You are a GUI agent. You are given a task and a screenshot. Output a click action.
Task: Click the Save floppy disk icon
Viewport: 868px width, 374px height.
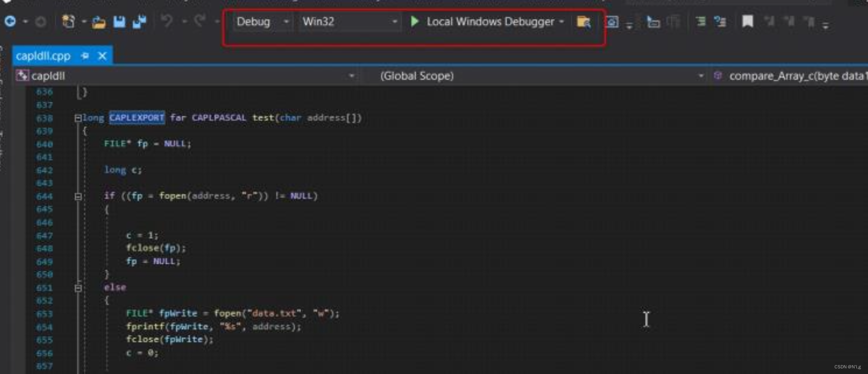119,21
